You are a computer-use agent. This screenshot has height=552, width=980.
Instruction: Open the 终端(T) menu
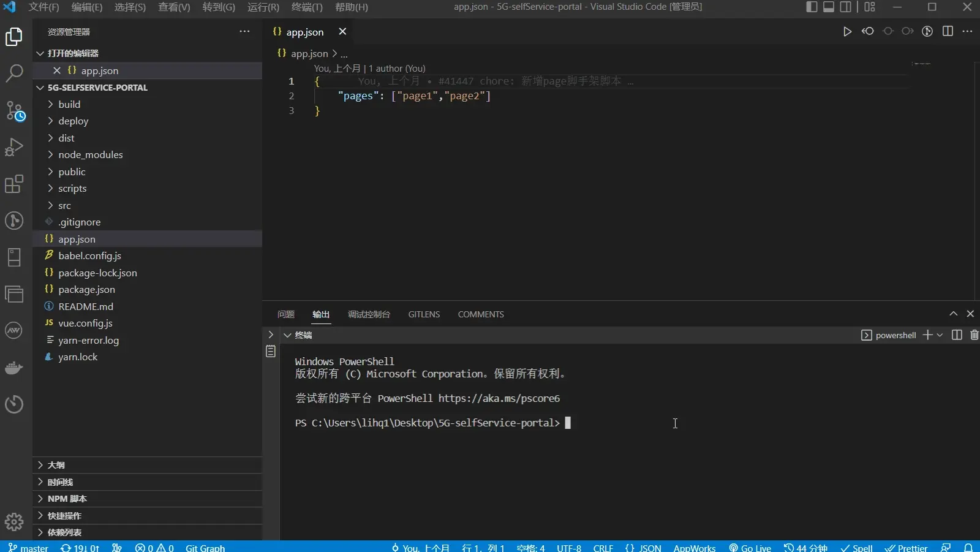pos(306,7)
